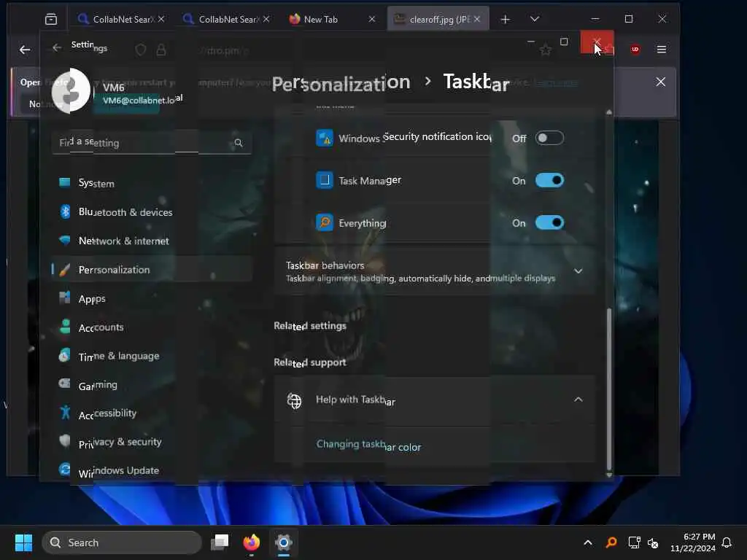Click Settings gear icon on taskbar
Viewport: 747px width, 560px height.
pyautogui.click(x=284, y=542)
